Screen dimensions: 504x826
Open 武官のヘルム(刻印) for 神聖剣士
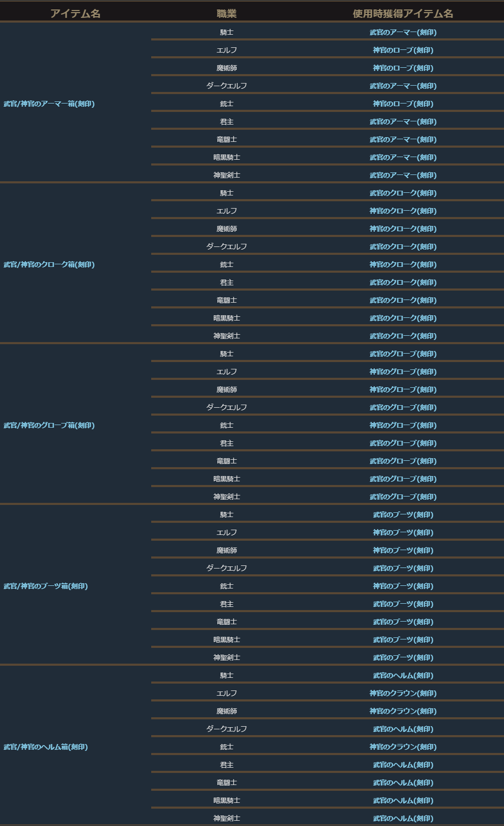(403, 819)
